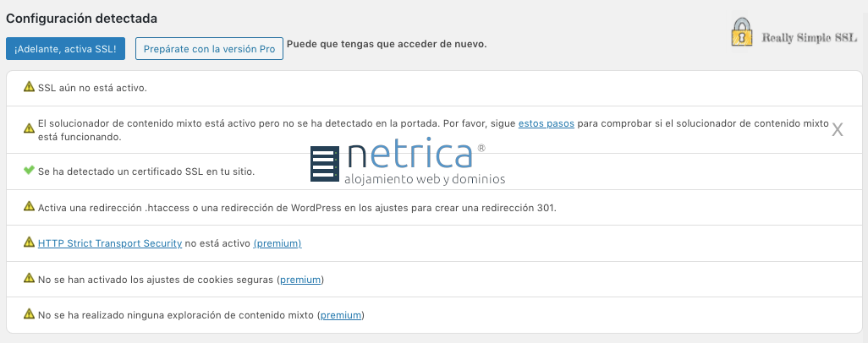The width and height of the screenshot is (868, 343).
Task: Open premium link for secure cookies
Action: pos(300,279)
